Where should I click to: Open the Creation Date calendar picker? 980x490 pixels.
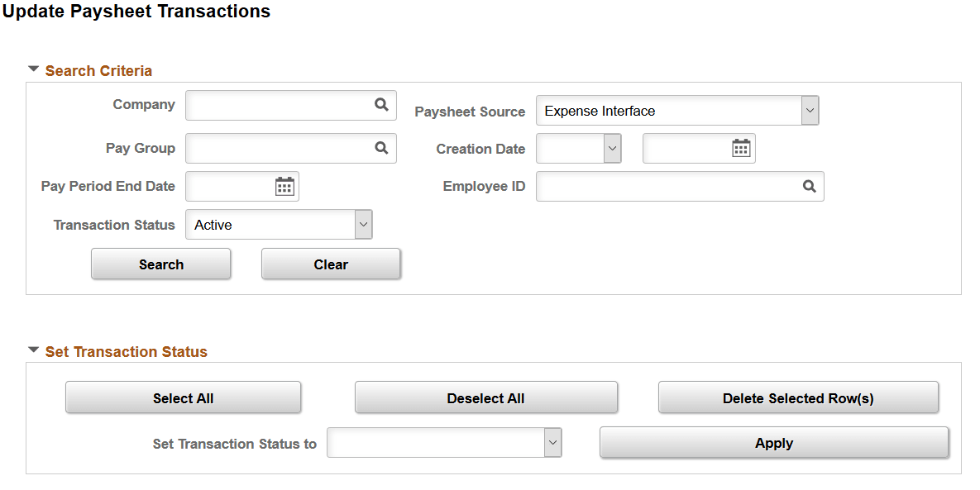741,149
